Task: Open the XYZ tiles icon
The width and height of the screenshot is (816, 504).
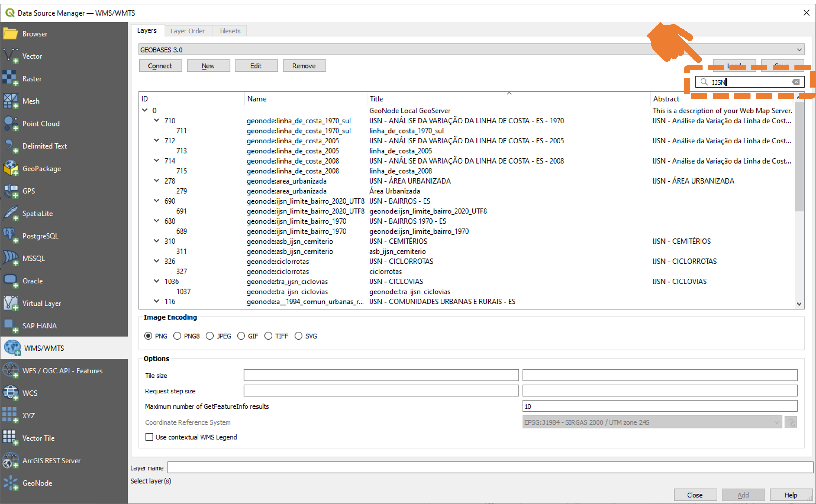Action: coord(10,416)
